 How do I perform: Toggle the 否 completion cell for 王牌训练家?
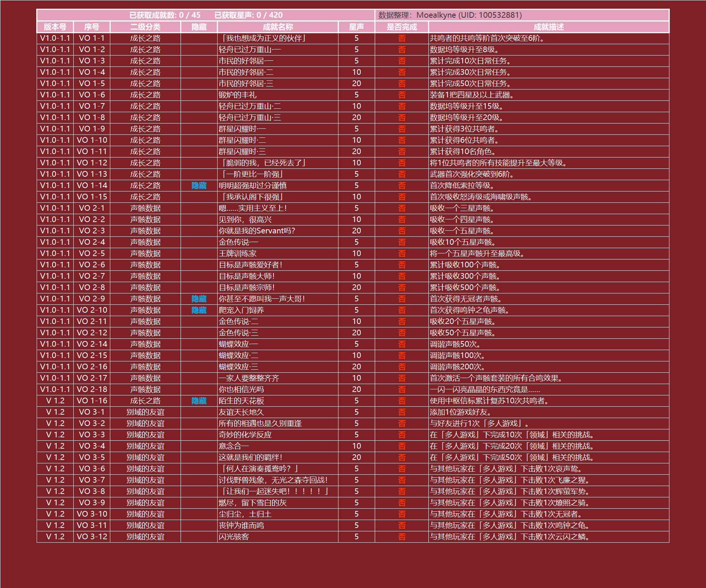pyautogui.click(x=402, y=253)
